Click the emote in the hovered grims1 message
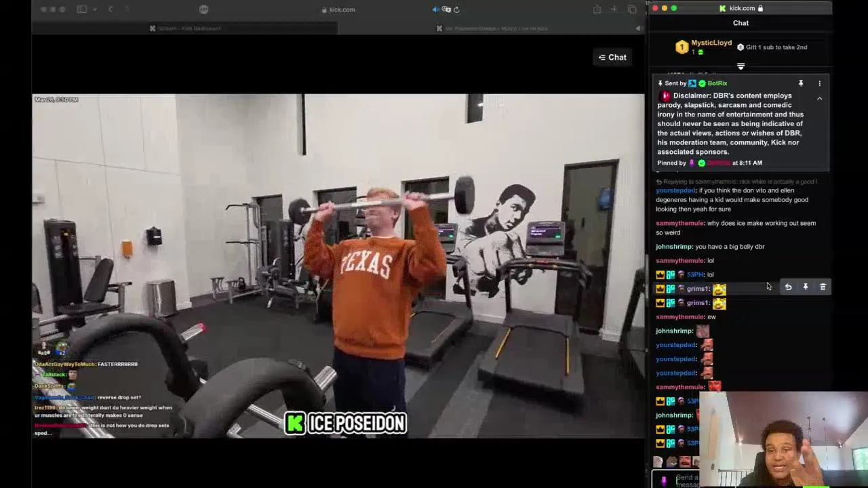 point(719,289)
